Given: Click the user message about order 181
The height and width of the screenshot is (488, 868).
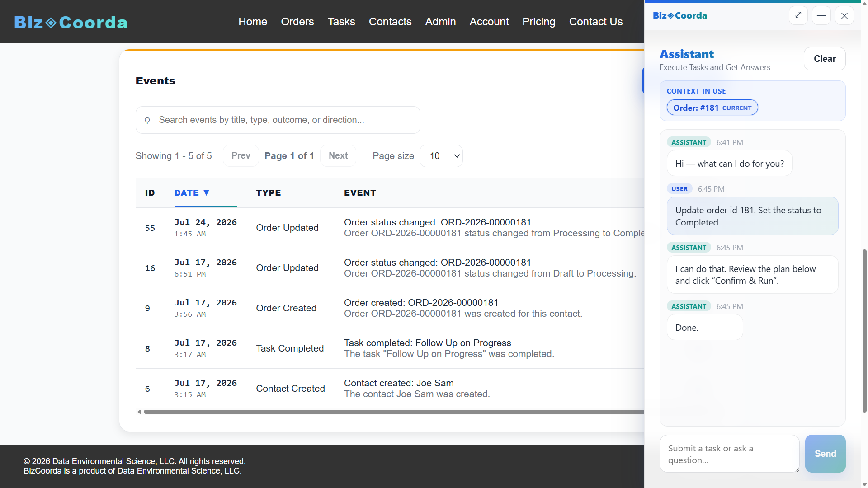Looking at the screenshot, I should click(x=752, y=216).
